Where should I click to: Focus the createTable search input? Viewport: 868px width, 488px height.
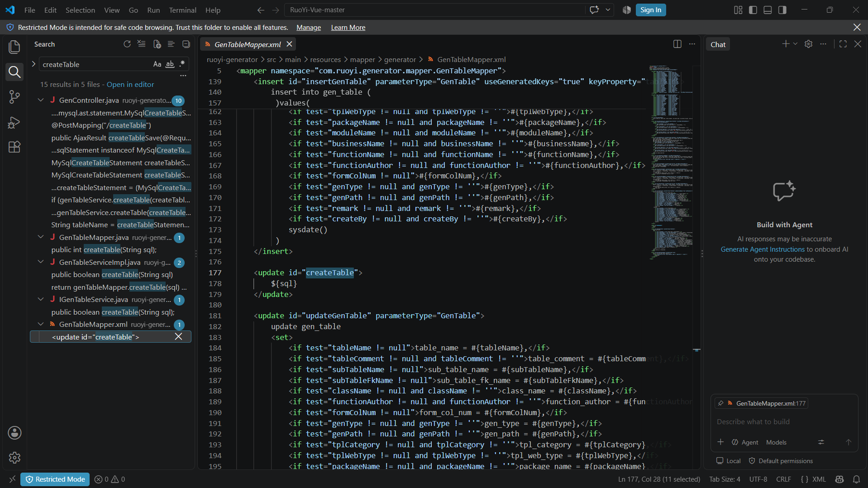(95, 64)
